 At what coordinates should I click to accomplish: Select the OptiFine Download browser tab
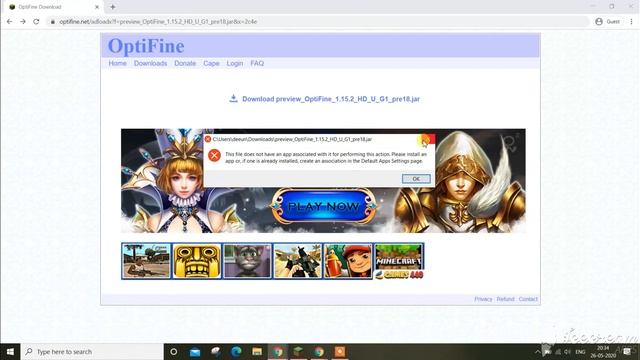pos(53,7)
